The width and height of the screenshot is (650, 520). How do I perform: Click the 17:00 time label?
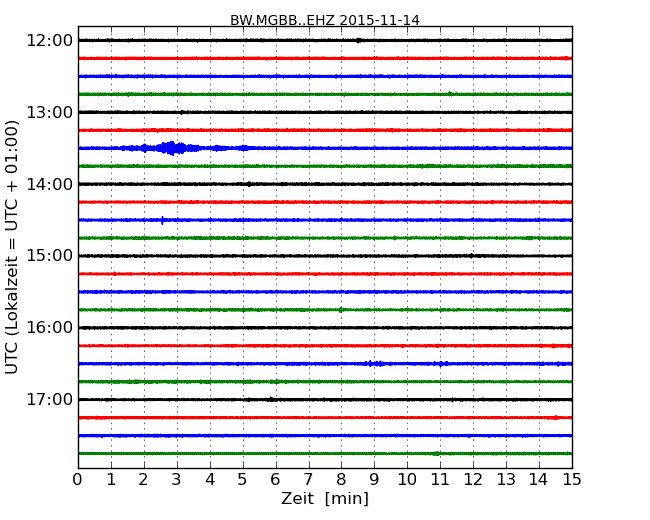click(x=49, y=399)
